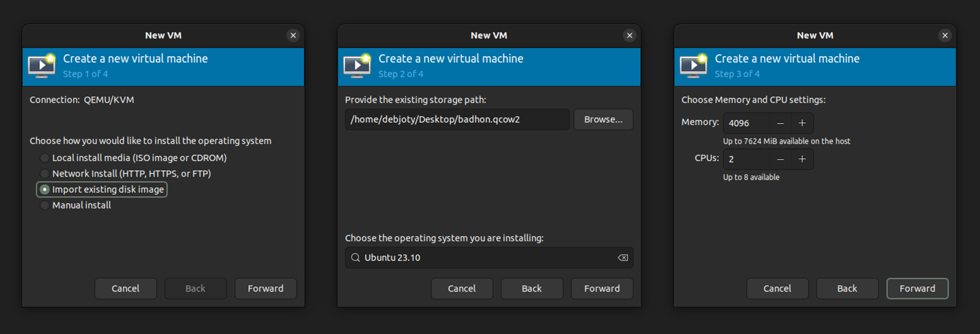Click 'Step 2 of 4' subtitle text
Image resolution: width=980 pixels, height=334 pixels.
(400, 74)
